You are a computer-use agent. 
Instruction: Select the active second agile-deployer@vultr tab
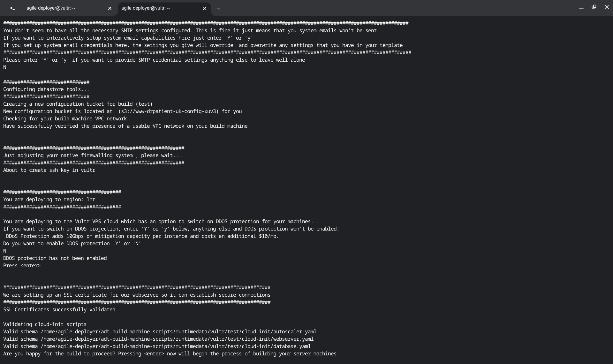(146, 8)
